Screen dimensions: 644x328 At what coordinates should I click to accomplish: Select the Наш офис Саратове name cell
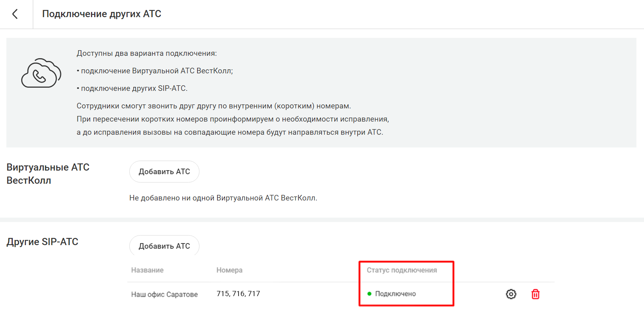coord(164,295)
